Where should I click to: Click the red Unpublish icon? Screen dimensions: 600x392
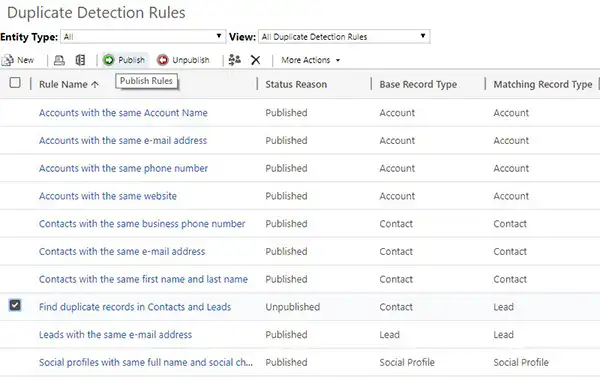[x=163, y=60]
